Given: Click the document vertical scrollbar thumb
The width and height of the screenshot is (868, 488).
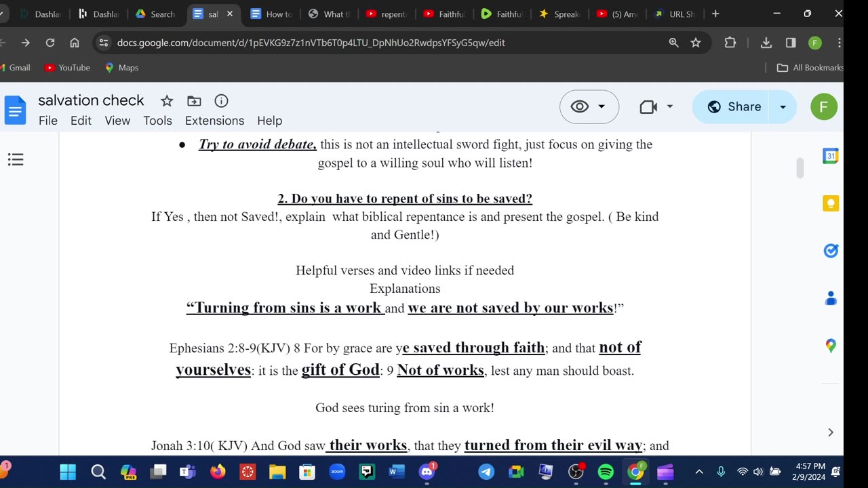Looking at the screenshot, I should pos(800,168).
